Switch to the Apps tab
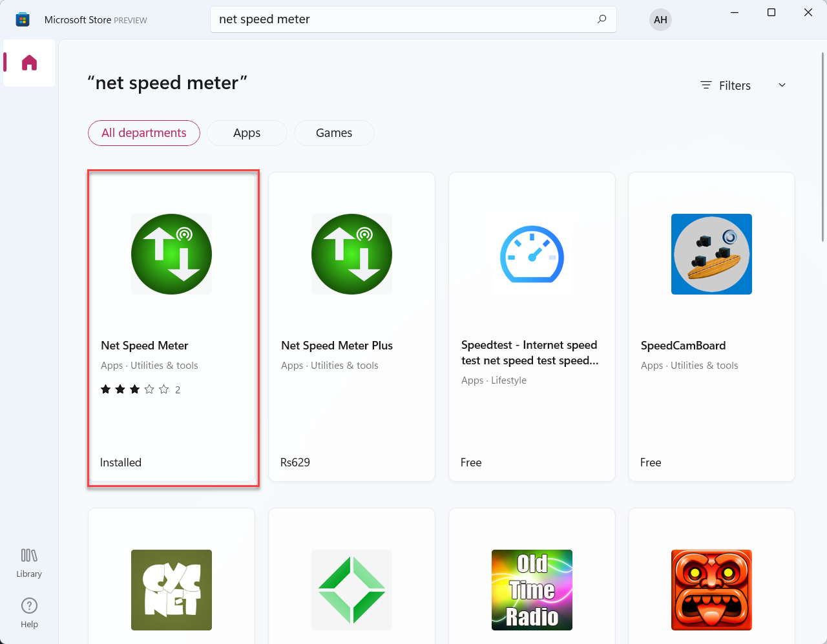The height and width of the screenshot is (644, 827). [247, 133]
